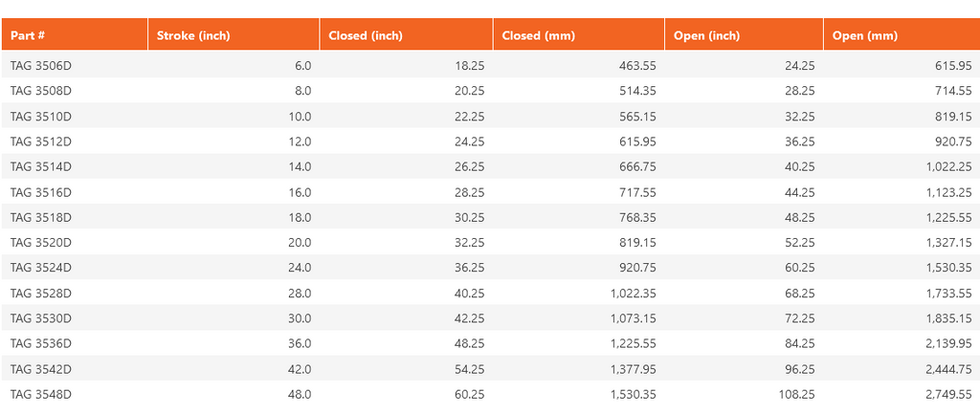Select part number TAG 3516D
Viewport: 980px width, 414px height.
click(41, 192)
